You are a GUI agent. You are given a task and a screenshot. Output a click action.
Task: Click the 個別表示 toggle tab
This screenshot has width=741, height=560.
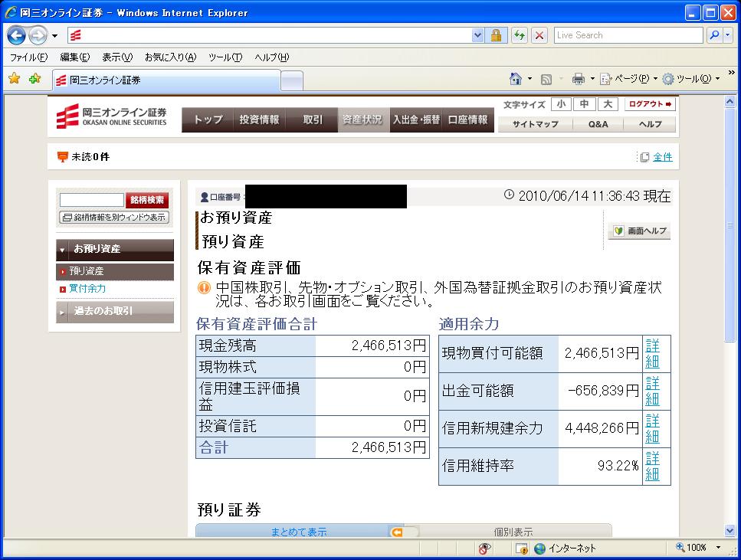point(513,532)
